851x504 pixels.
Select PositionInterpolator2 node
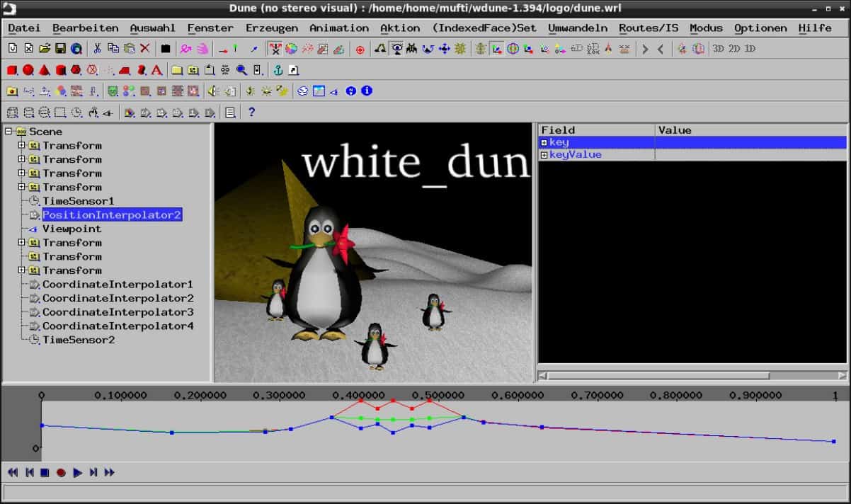pyautogui.click(x=112, y=214)
